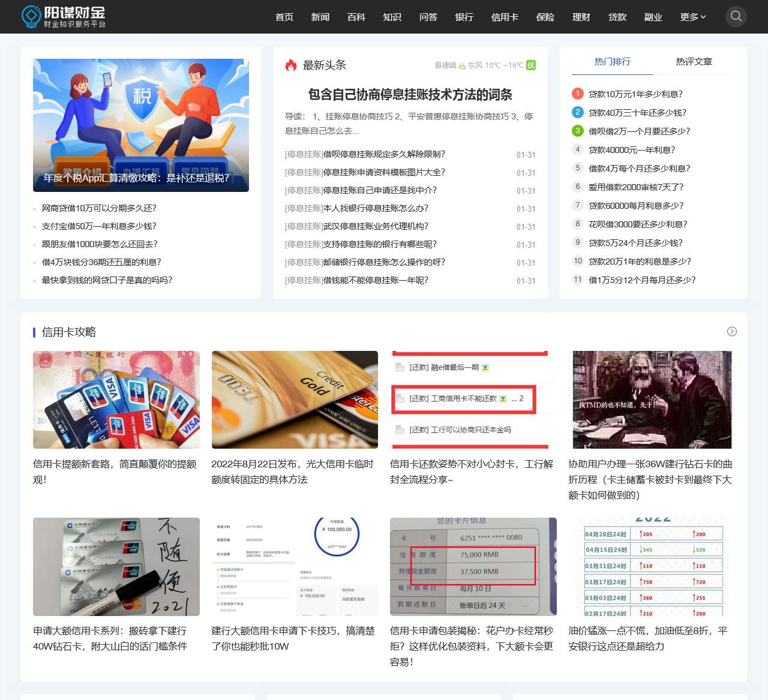The height and width of the screenshot is (700, 768).
Task: Open the 副业 navigation item
Action: tap(653, 17)
